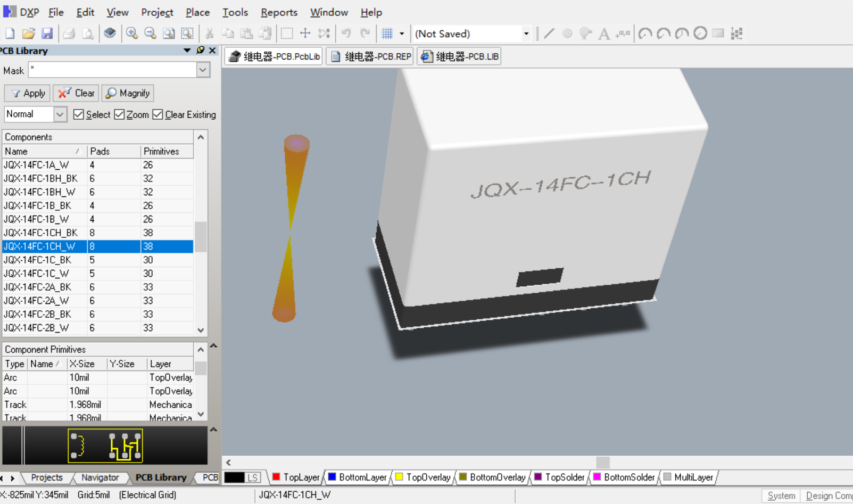The height and width of the screenshot is (504, 853).
Task: Click the Undo arrow icon
Action: tap(346, 34)
